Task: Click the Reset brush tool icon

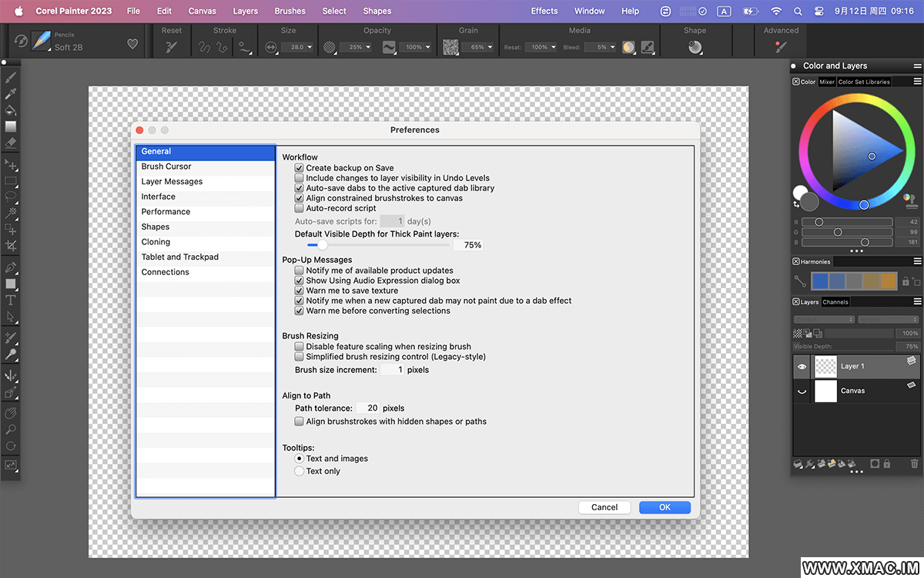Action: point(172,47)
